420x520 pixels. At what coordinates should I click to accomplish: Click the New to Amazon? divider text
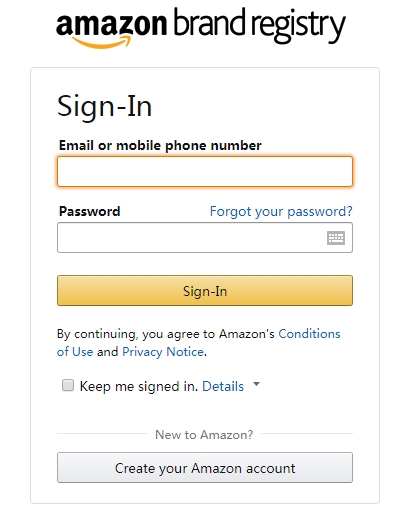(x=204, y=435)
